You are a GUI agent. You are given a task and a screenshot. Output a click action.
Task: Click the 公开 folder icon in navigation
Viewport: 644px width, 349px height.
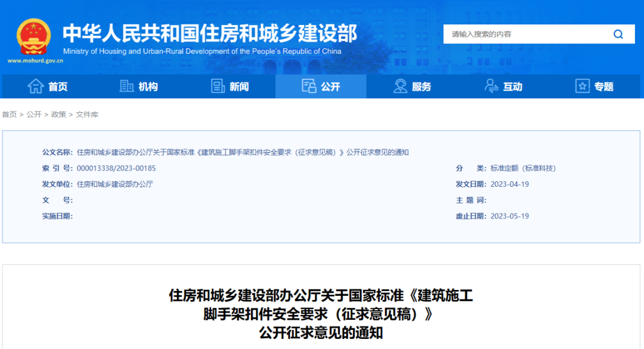pos(309,86)
